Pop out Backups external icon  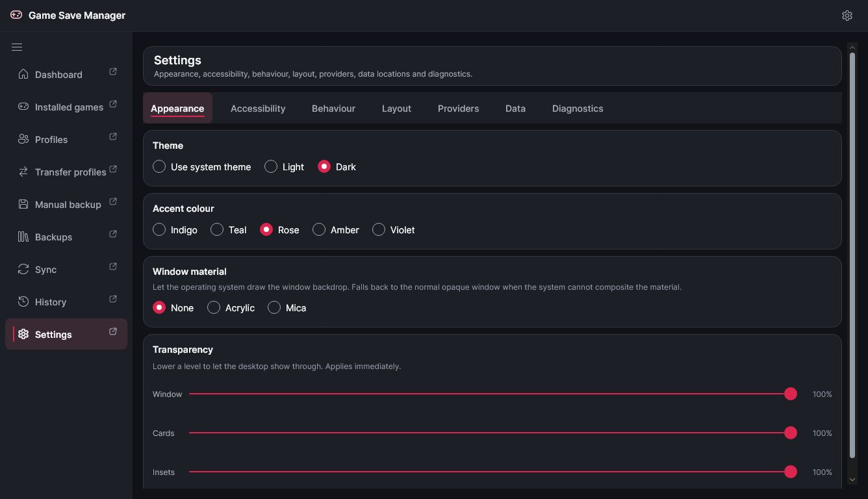pos(113,234)
